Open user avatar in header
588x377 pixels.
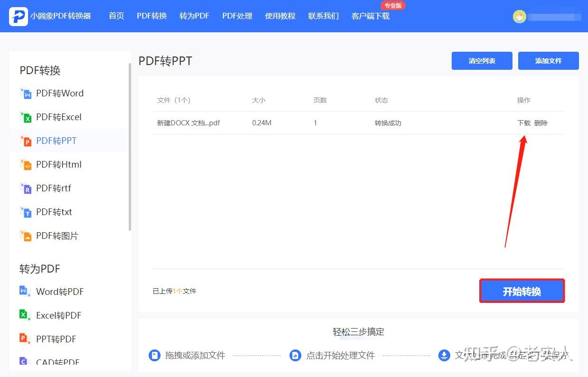pos(520,17)
